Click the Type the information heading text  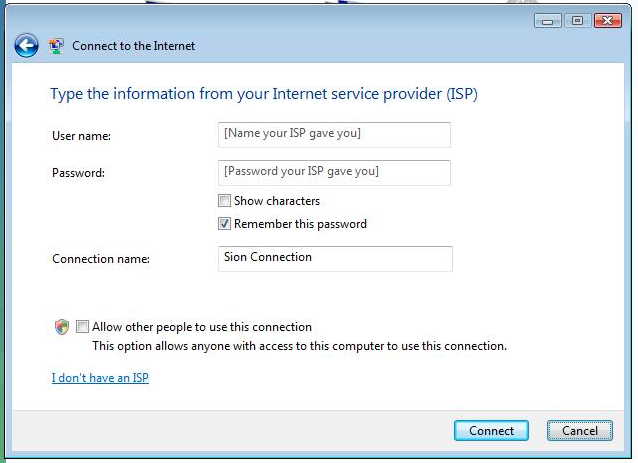coord(264,94)
